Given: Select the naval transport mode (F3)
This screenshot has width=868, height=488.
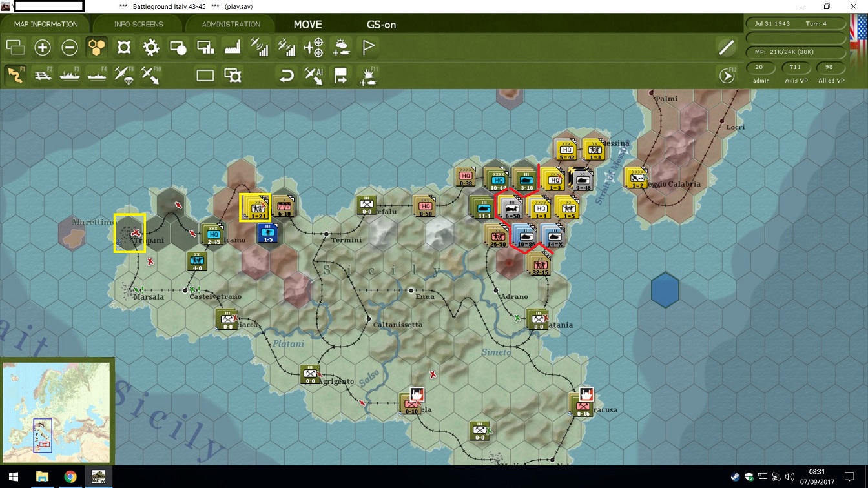Looking at the screenshot, I should click(x=70, y=75).
